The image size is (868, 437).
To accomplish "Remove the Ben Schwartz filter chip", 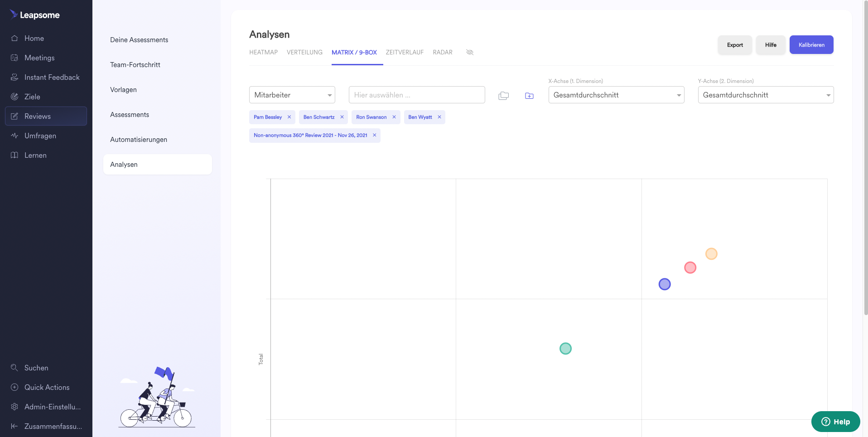I will (x=342, y=117).
